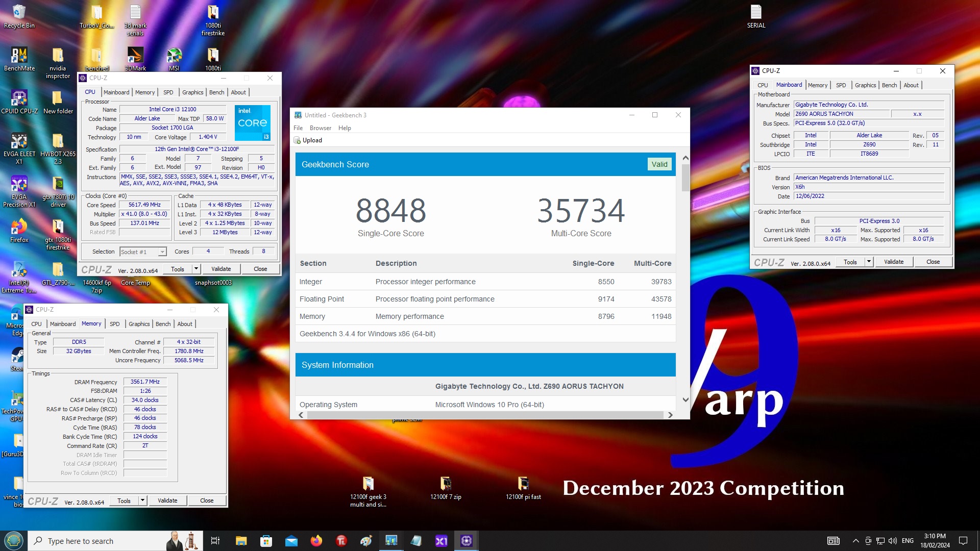Open the Browser menu in Geekbench
Image resolution: width=980 pixels, height=551 pixels.
tap(321, 128)
